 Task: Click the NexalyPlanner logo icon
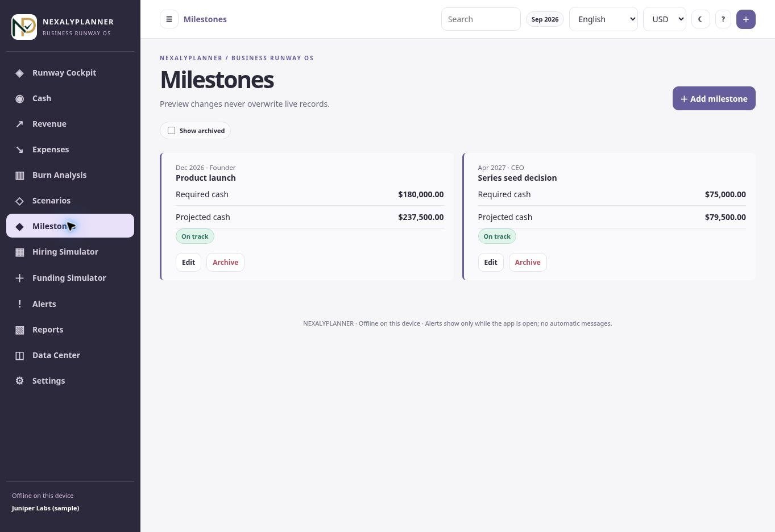click(24, 27)
